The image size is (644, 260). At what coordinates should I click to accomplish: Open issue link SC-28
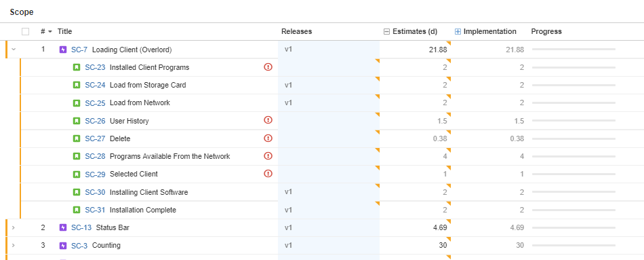[x=96, y=156]
